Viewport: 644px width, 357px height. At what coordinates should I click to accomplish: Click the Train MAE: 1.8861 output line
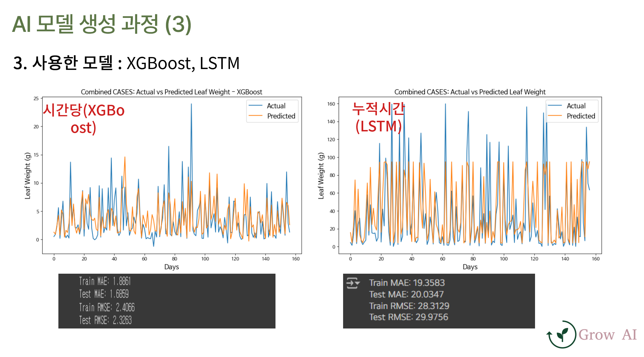105,281
